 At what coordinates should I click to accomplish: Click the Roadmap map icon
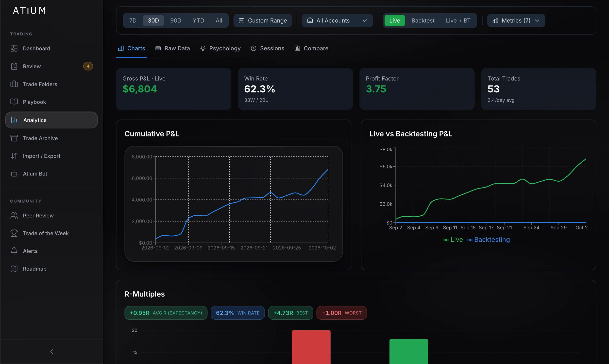(14, 269)
